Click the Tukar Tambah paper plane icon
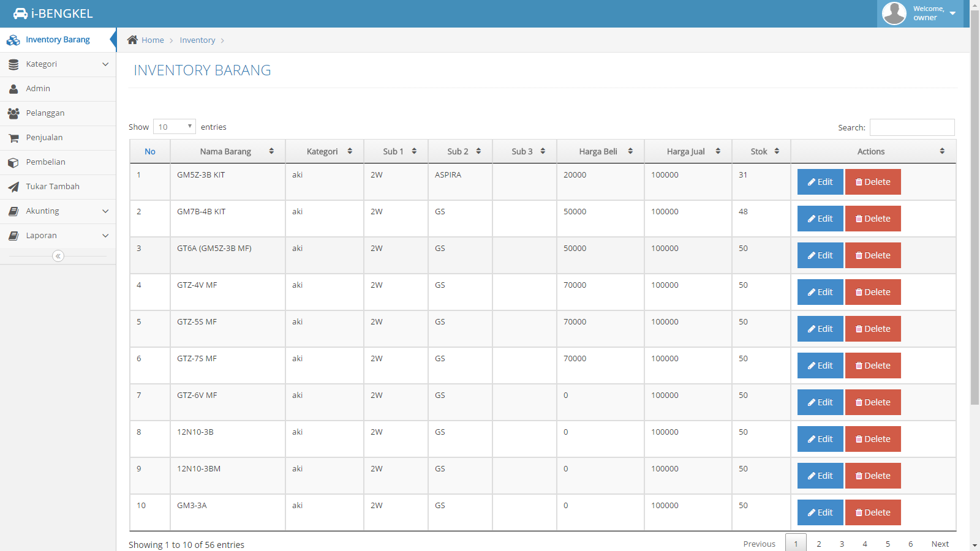This screenshot has height=551, width=980. [13, 187]
